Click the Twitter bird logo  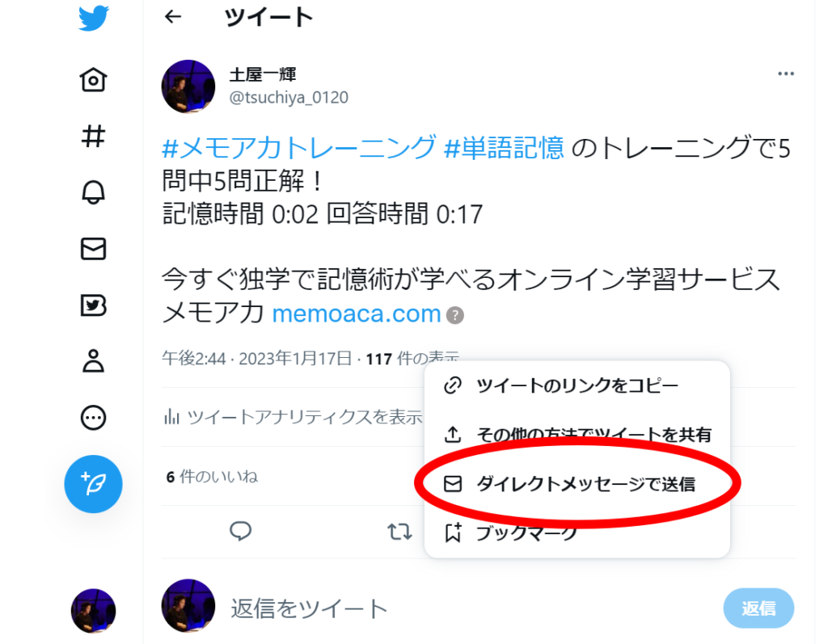tap(94, 18)
